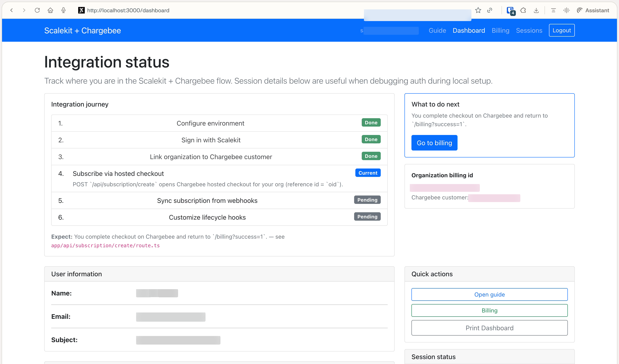Open the Billing nav item
619x364 pixels.
[x=500, y=30]
